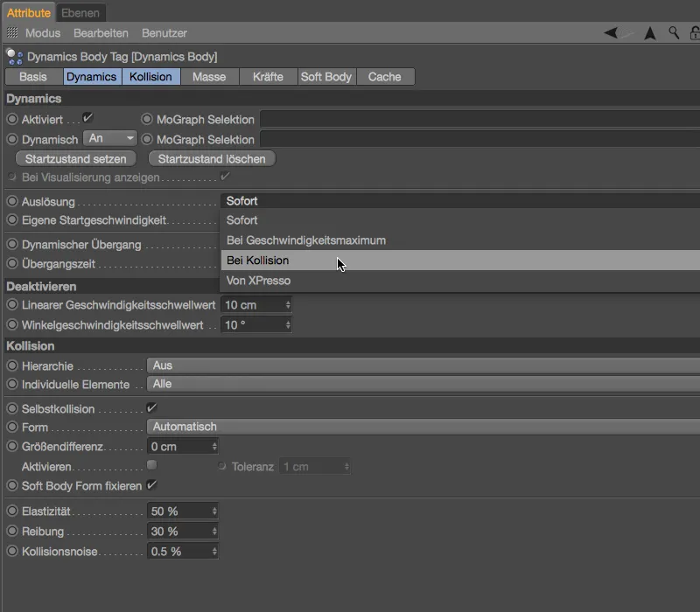Screen dimensions: 700x612
Task: Click the Kollisionsnoise value stepper arrows
Action: tap(214, 552)
